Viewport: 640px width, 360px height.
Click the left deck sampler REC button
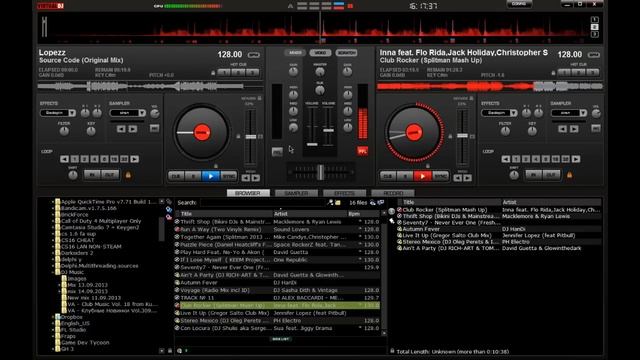[x=154, y=129]
